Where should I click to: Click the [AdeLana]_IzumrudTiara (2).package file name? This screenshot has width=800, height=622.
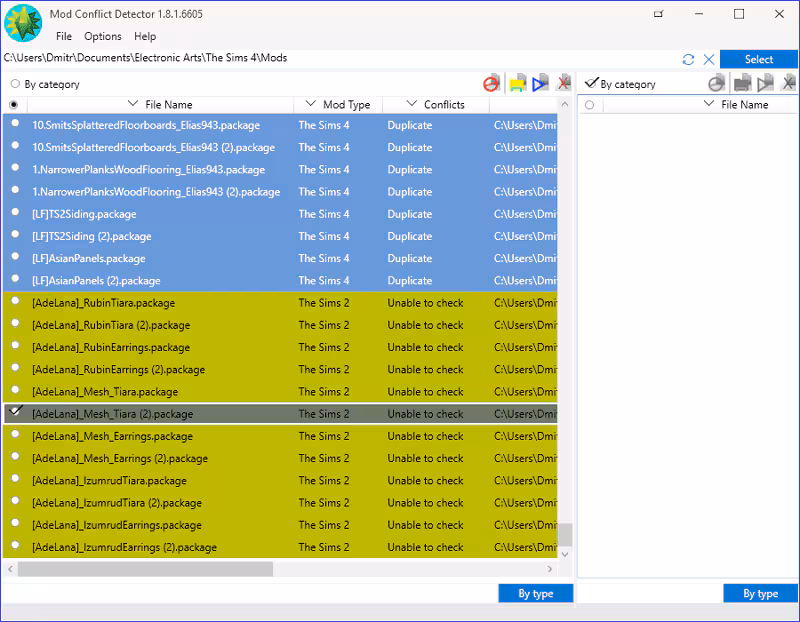[x=117, y=503]
